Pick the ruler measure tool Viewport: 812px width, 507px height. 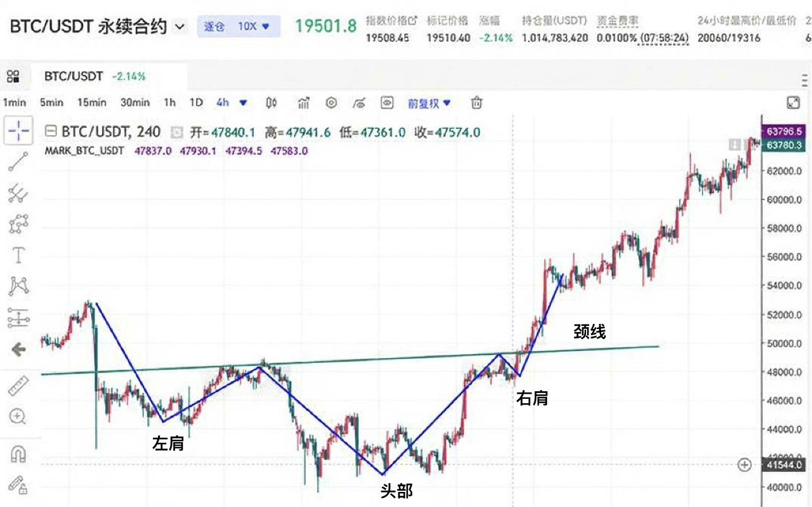19,386
